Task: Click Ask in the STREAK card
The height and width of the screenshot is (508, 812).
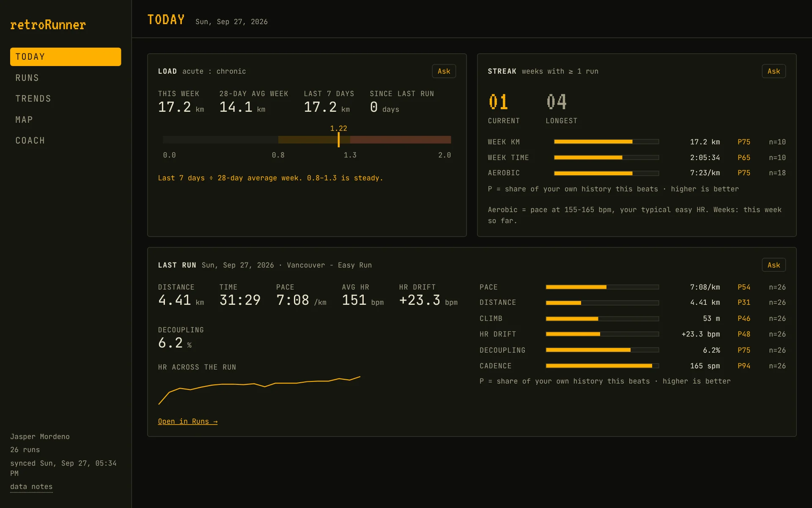Action: pyautogui.click(x=774, y=71)
